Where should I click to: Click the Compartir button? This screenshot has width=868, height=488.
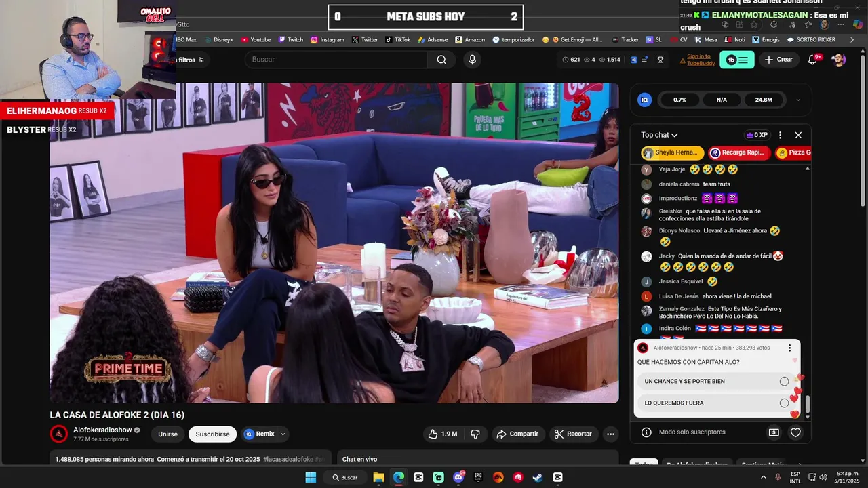point(517,434)
